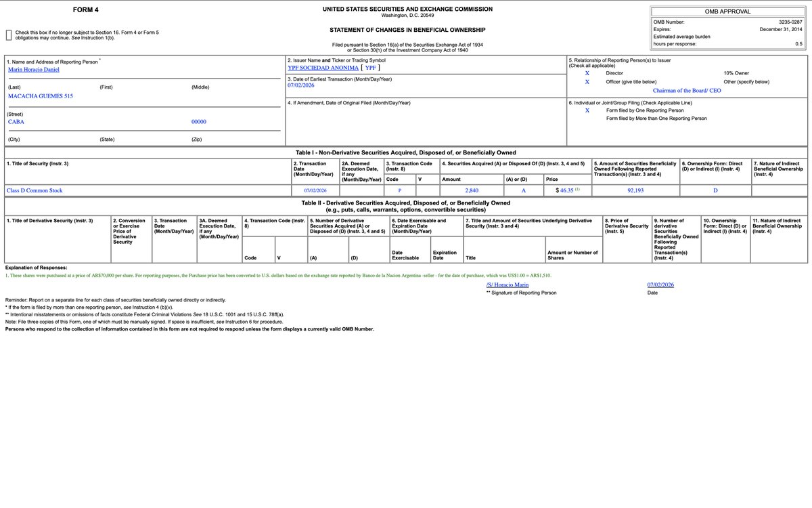This screenshot has width=812, height=508.
Task: Click the Amount or Number of Shares sub-header
Action: (572, 255)
